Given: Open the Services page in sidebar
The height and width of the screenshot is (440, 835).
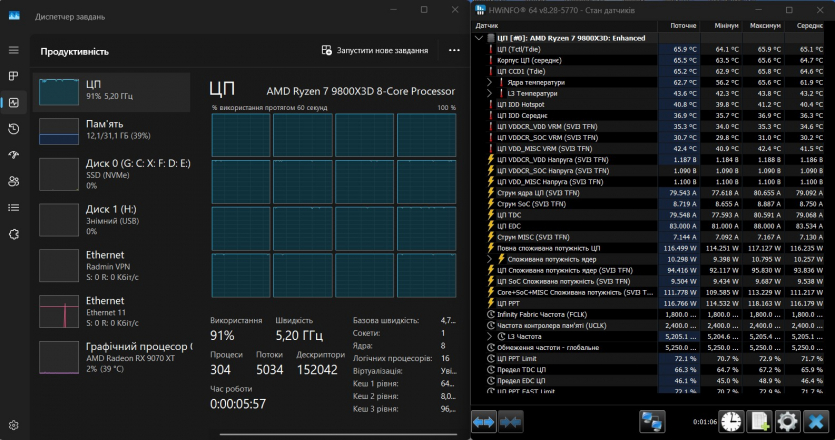Looking at the screenshot, I should tap(13, 234).
